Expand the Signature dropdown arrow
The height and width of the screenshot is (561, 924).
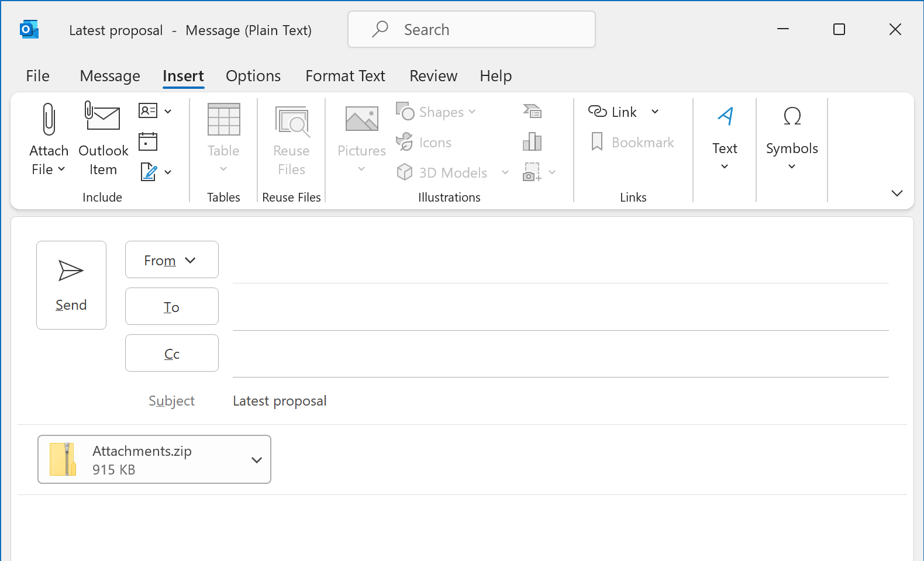pyautogui.click(x=168, y=172)
